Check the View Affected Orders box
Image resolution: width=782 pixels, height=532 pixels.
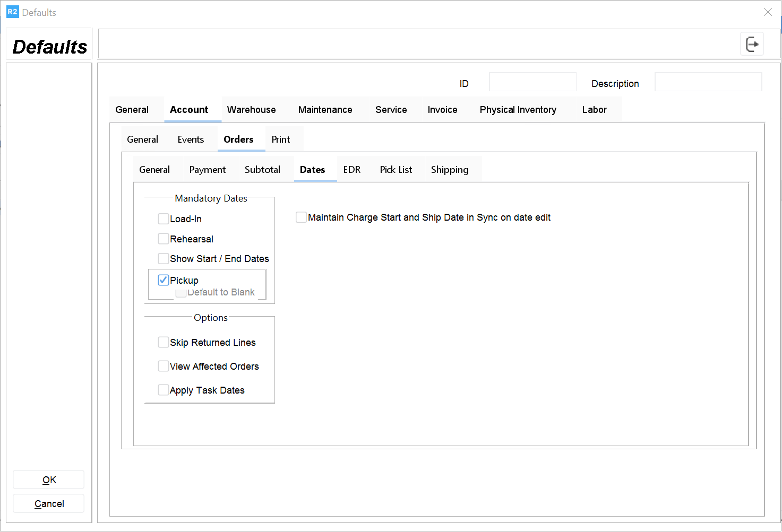[164, 367]
